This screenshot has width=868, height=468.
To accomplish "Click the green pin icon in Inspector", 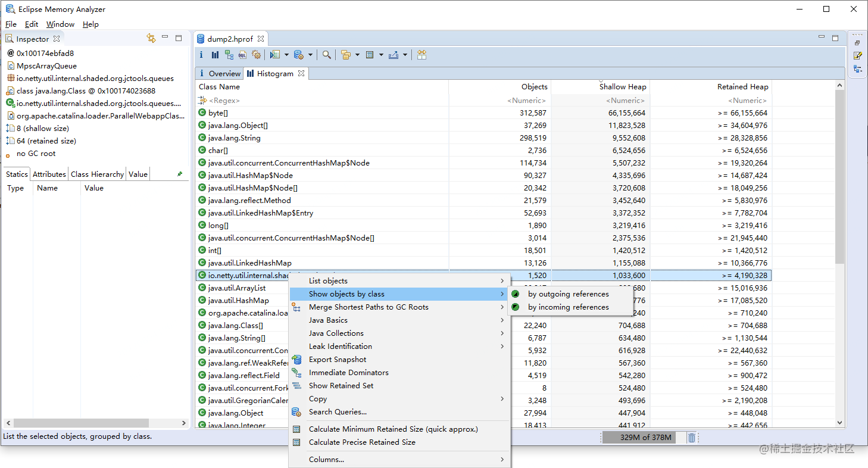I will point(180,174).
